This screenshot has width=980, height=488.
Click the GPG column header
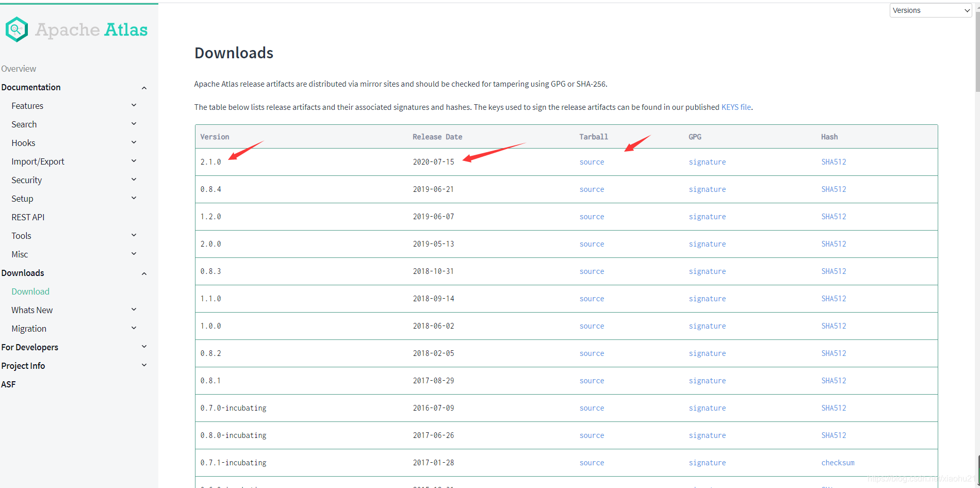(x=695, y=137)
